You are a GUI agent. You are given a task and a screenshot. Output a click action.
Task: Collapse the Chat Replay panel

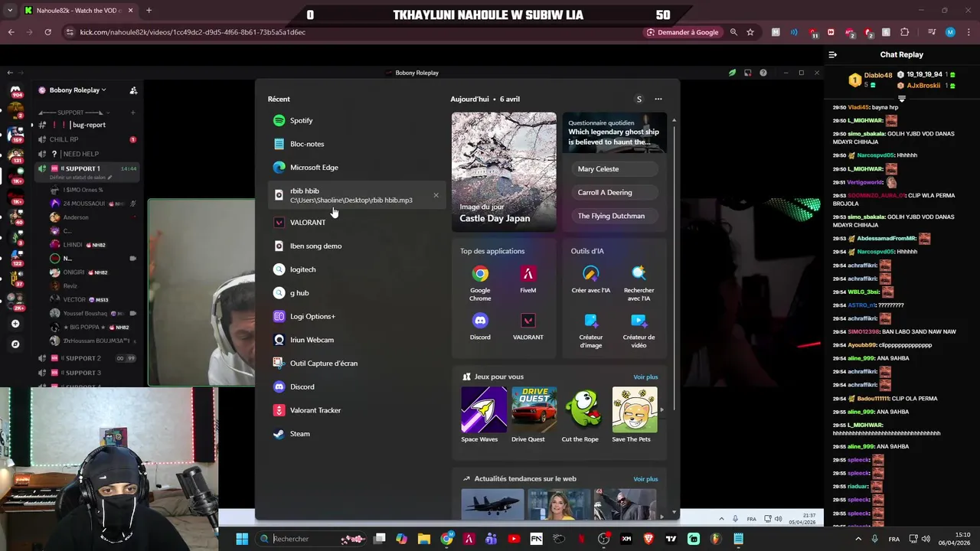point(833,54)
